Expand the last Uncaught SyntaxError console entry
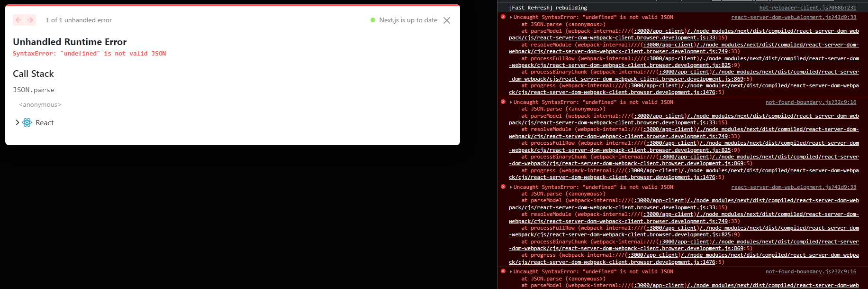The height and width of the screenshot is (289, 868). (511, 271)
